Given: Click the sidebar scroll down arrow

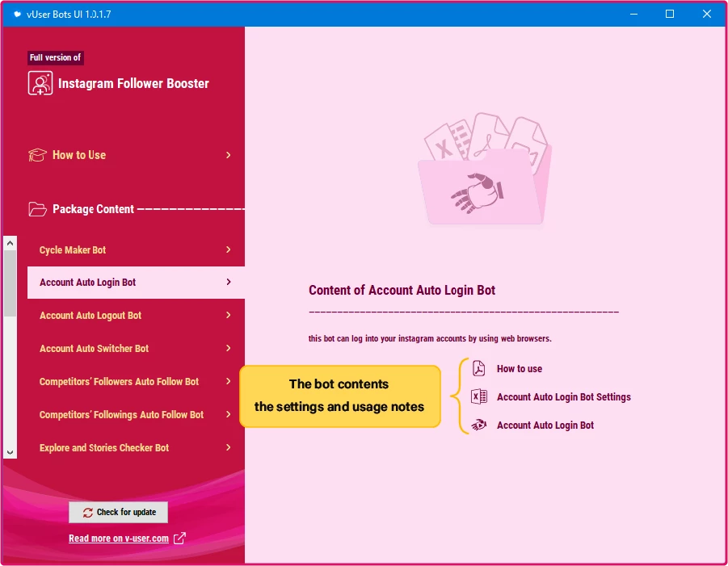Looking at the screenshot, I should tap(11, 452).
